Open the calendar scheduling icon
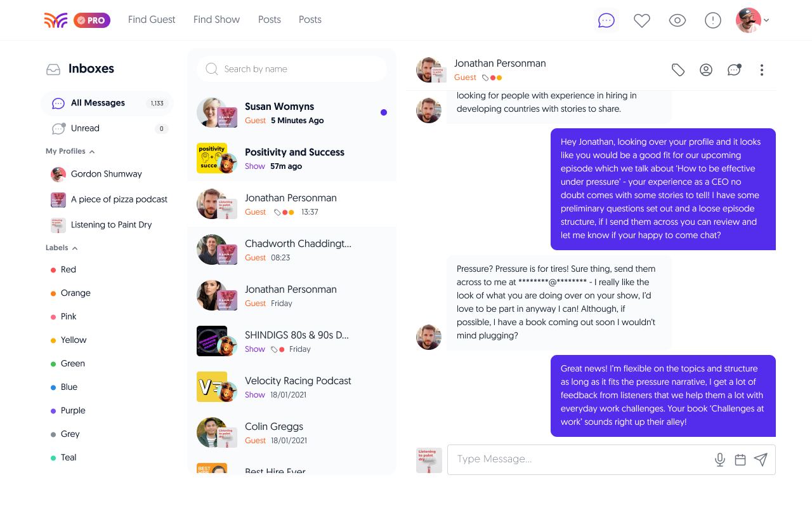This screenshot has width=812, height=508. 740,460
